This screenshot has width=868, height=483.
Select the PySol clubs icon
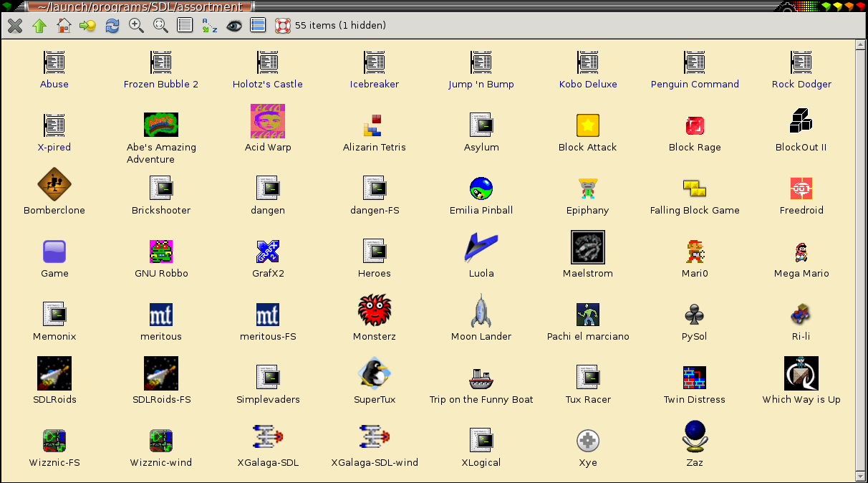(x=695, y=315)
